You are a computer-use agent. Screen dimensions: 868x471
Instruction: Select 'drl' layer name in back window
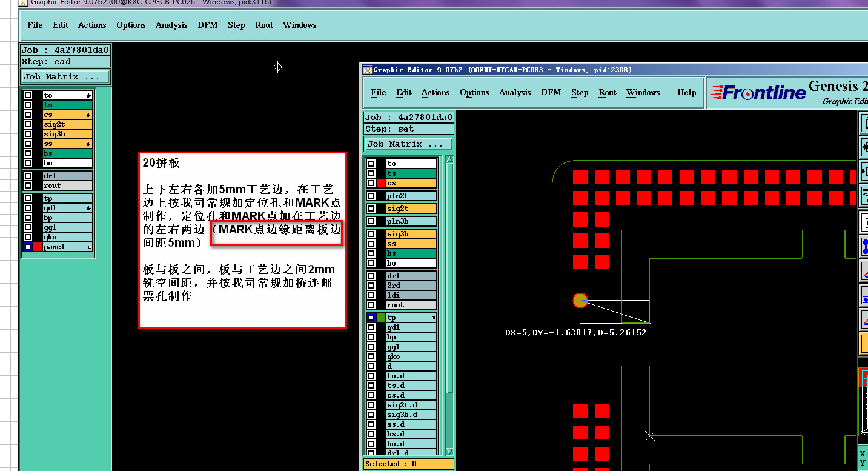pos(67,176)
